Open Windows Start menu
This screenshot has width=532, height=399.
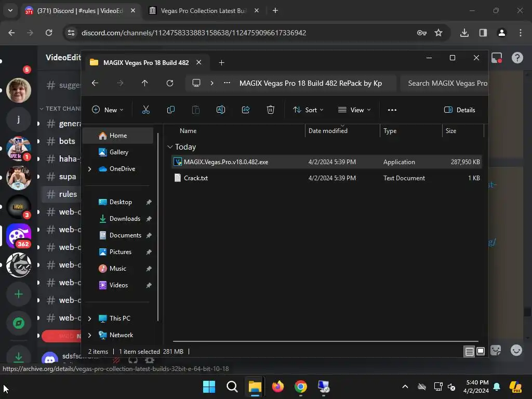coord(209,387)
